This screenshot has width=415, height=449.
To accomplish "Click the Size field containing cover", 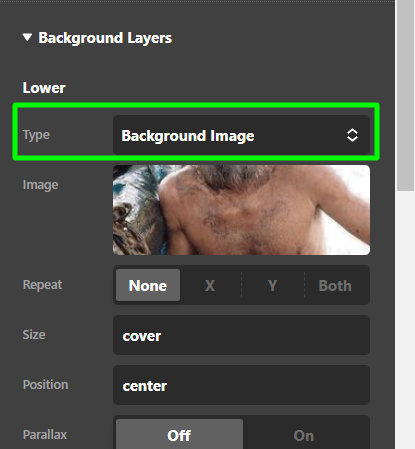I will click(x=241, y=335).
